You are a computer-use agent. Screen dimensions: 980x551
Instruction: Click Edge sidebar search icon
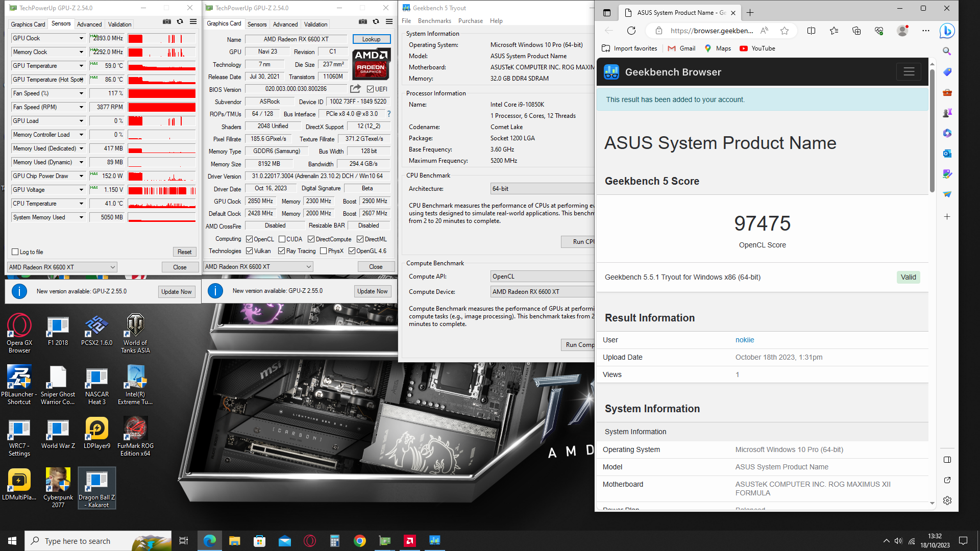947,51
